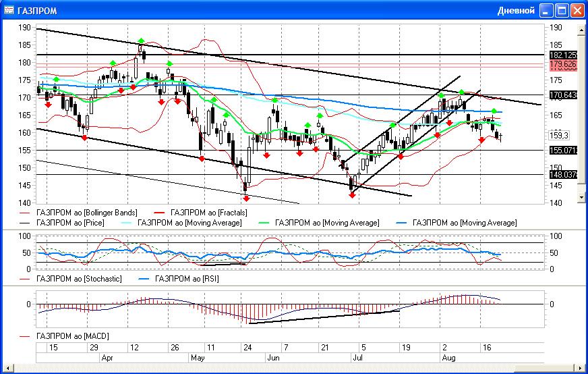Click the vertical scrollbar's down arrow
The width and height of the screenshot is (588, 374).
point(582,196)
